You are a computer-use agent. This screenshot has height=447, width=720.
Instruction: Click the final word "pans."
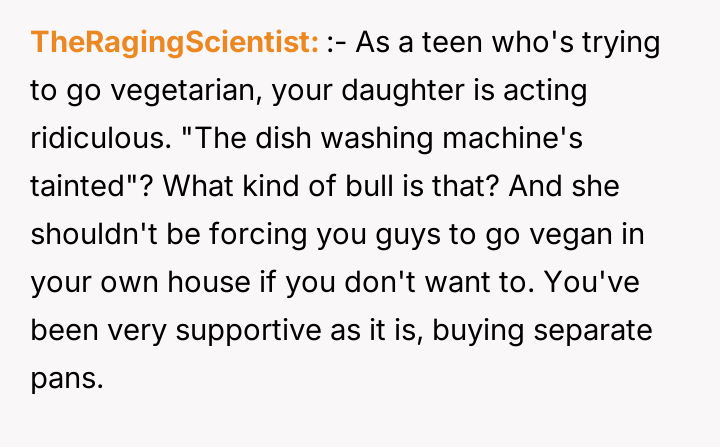point(67,376)
